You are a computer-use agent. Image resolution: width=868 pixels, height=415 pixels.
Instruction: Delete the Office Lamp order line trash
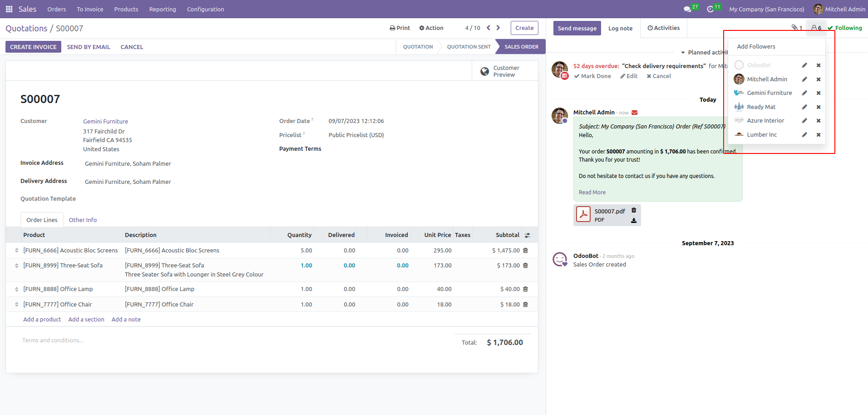(x=526, y=289)
